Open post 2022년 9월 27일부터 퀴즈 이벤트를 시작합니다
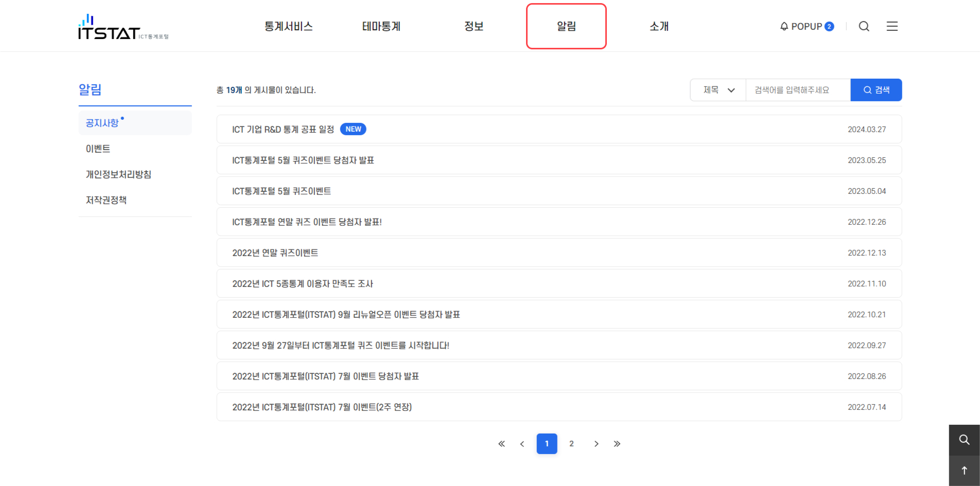This screenshot has width=980, height=486. tap(559, 345)
